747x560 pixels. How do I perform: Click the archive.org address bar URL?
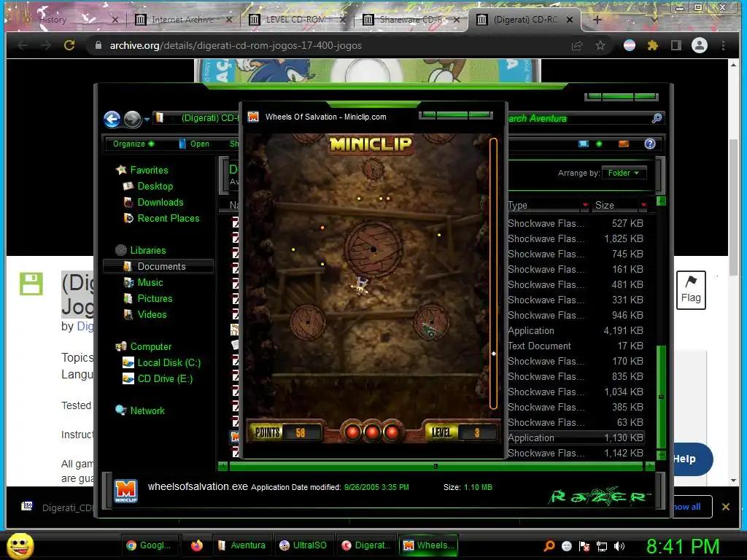click(236, 45)
